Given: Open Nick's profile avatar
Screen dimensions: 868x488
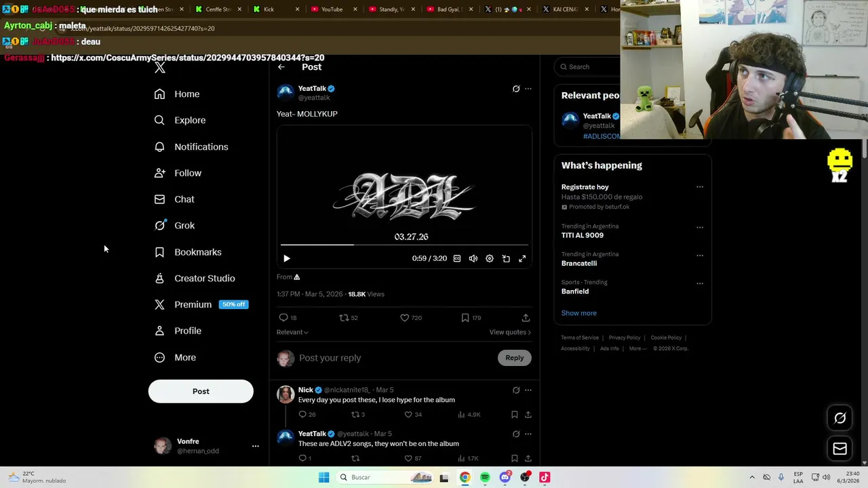Looking at the screenshot, I should [x=285, y=394].
